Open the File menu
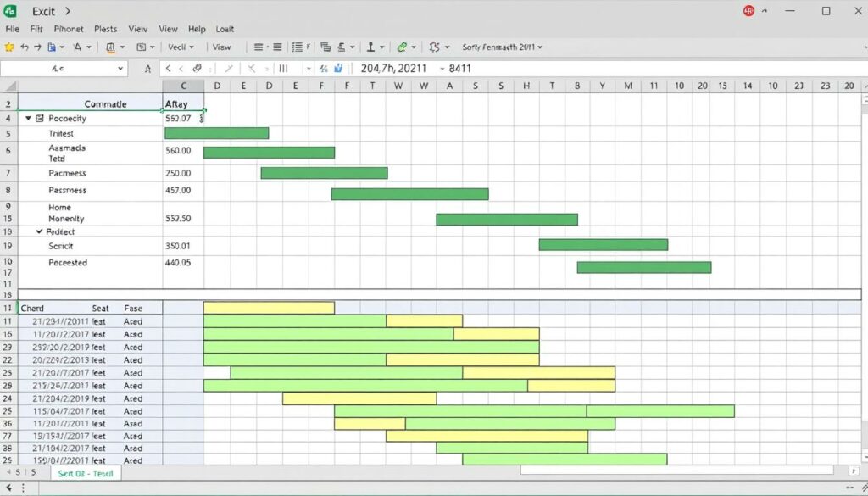This screenshot has width=868, height=496. (12, 29)
